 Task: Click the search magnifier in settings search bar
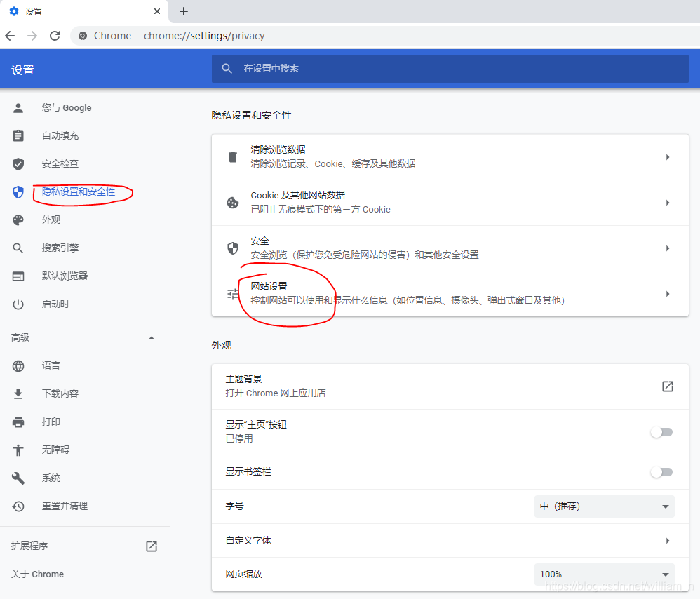(x=227, y=69)
